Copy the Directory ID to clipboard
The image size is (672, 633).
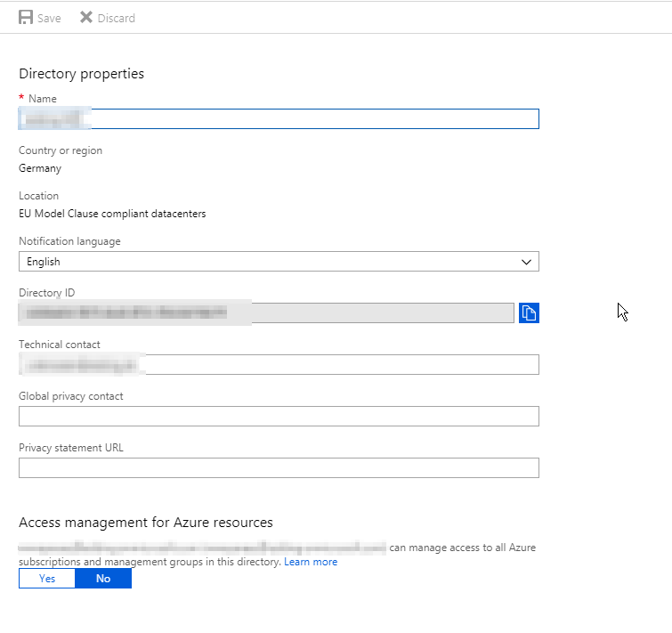[x=529, y=312]
